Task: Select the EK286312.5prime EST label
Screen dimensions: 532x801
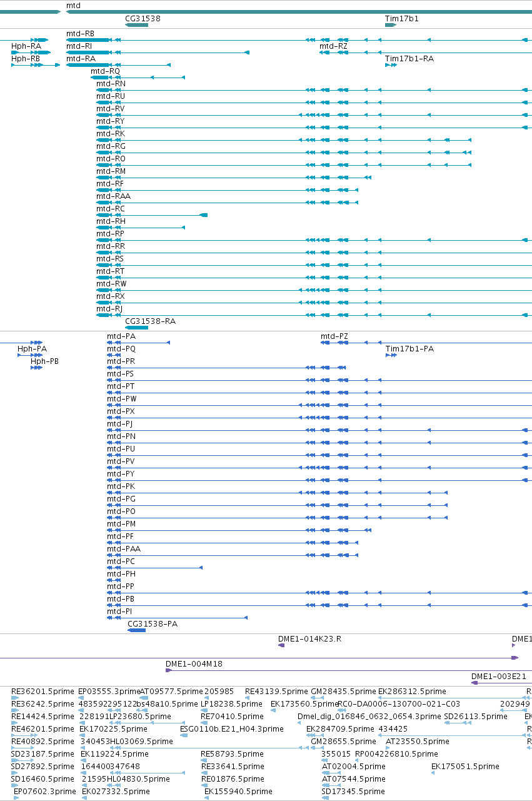Action: point(412,692)
